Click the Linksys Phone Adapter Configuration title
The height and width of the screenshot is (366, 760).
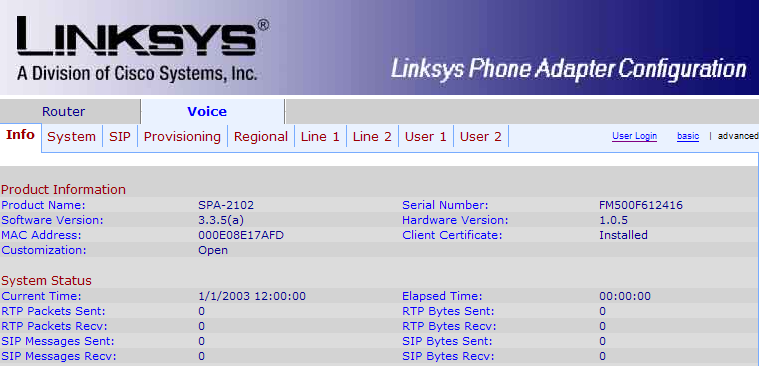point(569,68)
